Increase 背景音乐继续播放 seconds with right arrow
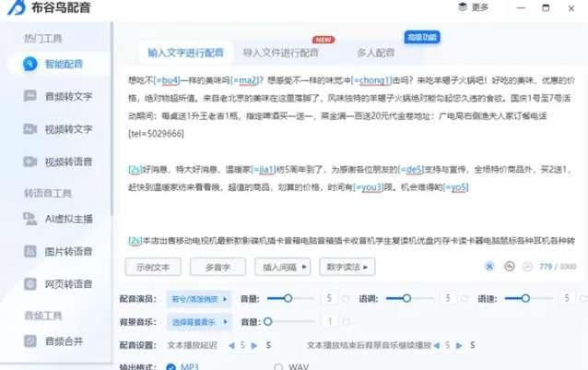The width and height of the screenshot is (588, 370). pyautogui.click(x=459, y=345)
